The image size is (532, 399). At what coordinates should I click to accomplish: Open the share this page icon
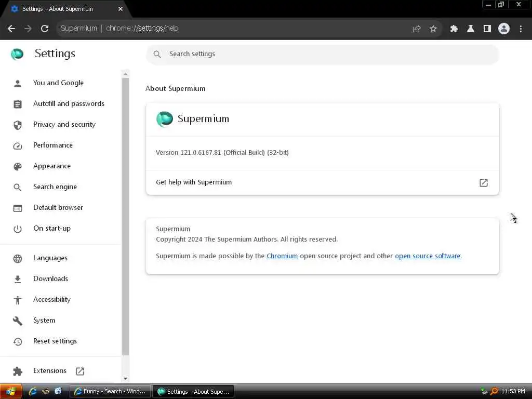417,29
